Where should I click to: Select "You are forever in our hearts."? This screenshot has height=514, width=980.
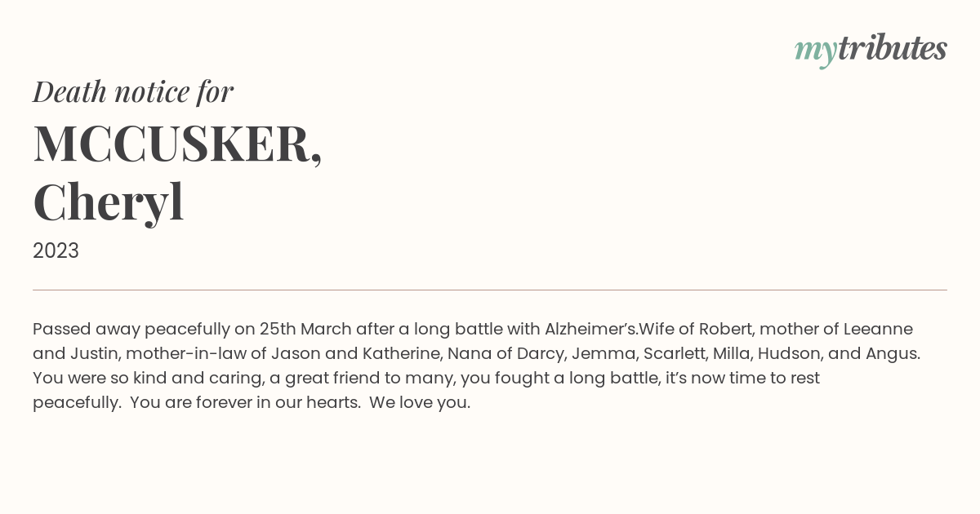(x=245, y=403)
